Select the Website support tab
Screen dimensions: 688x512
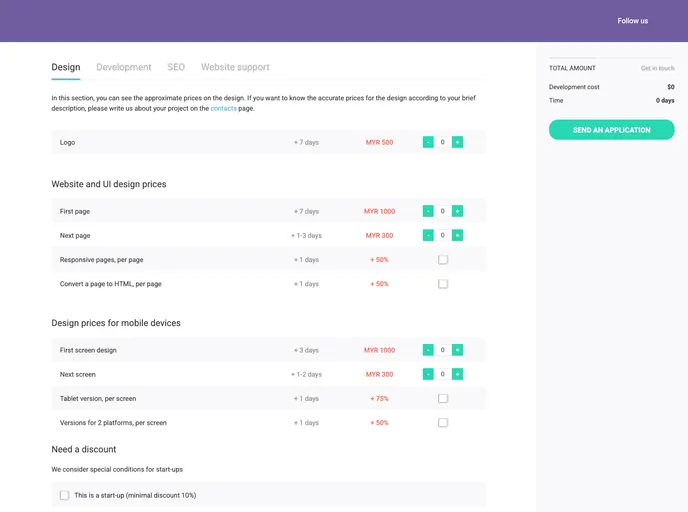click(x=235, y=67)
